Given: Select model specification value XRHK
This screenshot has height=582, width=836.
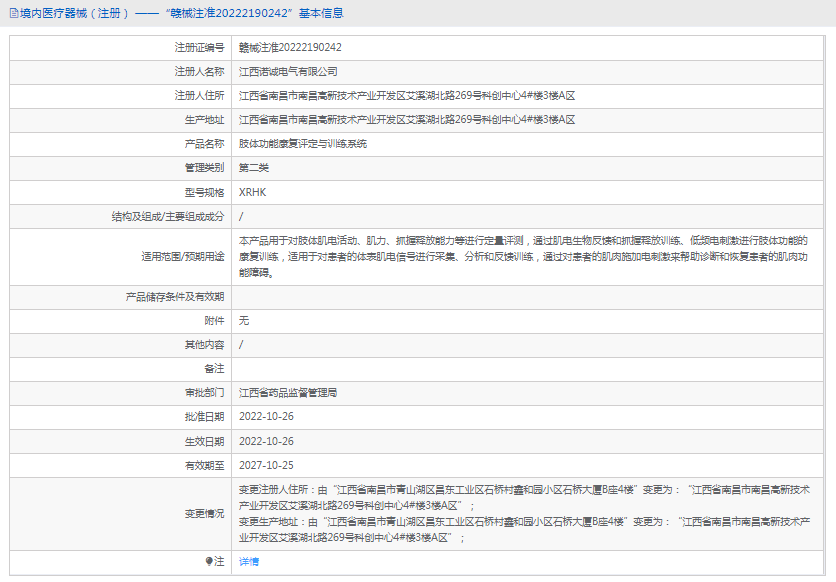Looking at the screenshot, I should [x=252, y=192].
